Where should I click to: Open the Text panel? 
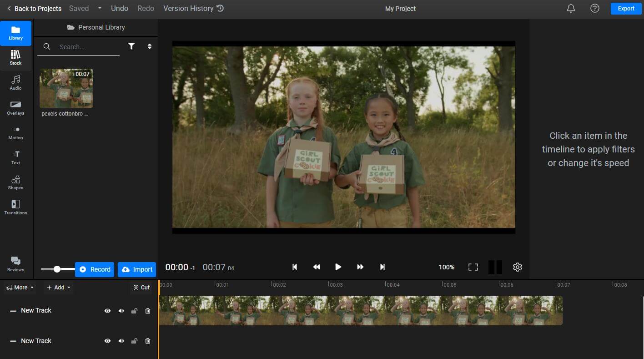point(15,158)
